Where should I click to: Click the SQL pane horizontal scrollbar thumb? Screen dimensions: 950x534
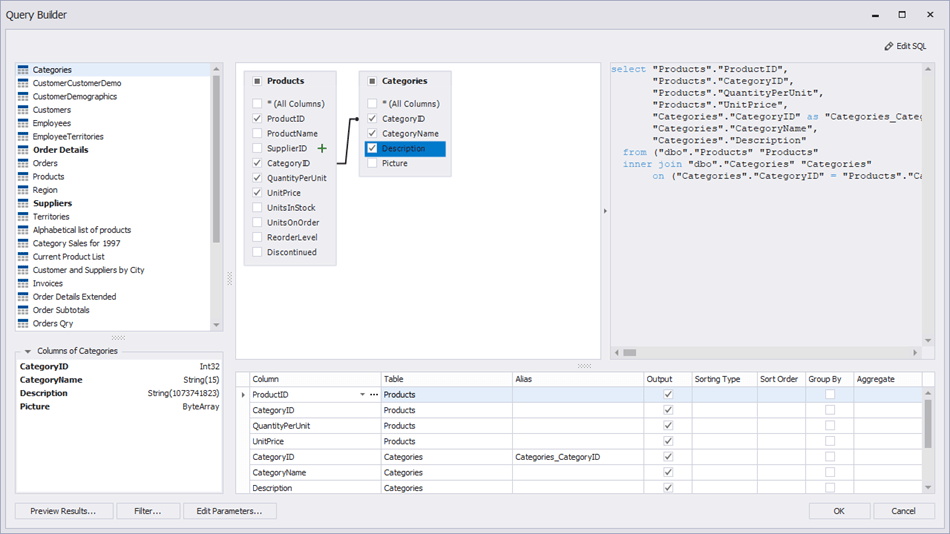pyautogui.click(x=630, y=352)
